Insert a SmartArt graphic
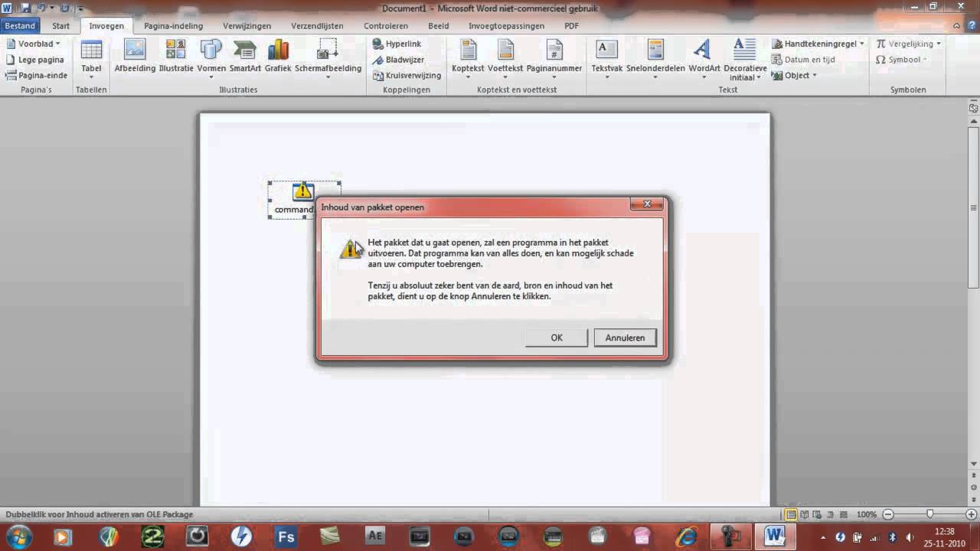Viewport: 980px width, 551px height. [x=245, y=57]
